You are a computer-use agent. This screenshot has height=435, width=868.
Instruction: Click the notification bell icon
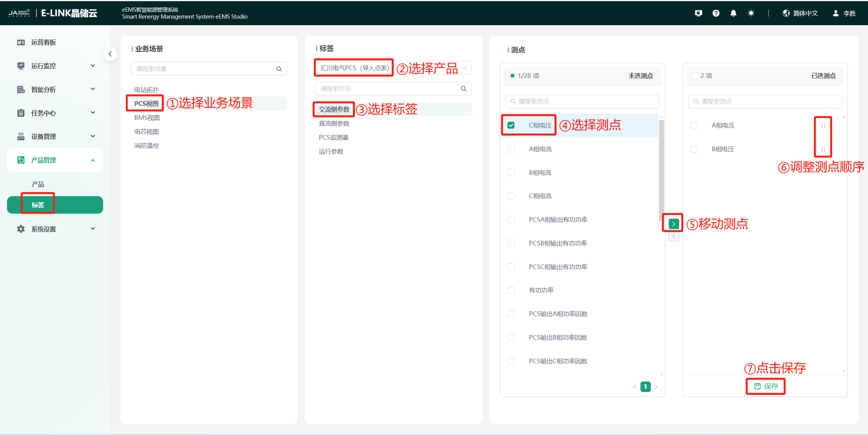tap(733, 13)
